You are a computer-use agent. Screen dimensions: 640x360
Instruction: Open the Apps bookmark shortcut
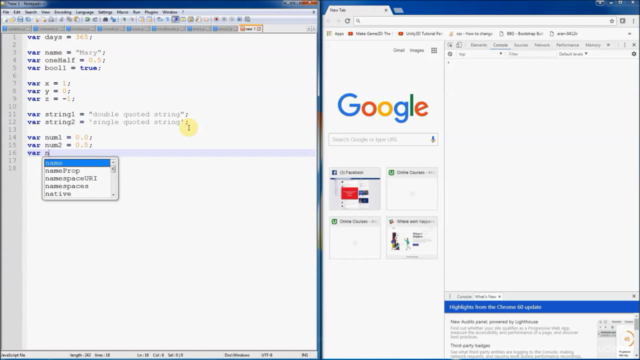coord(336,34)
